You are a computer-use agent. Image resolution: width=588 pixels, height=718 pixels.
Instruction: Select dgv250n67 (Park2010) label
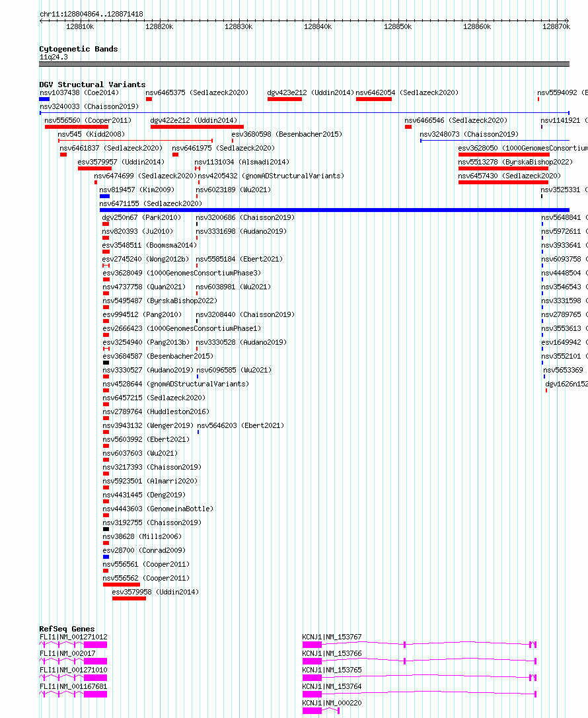coord(141,217)
